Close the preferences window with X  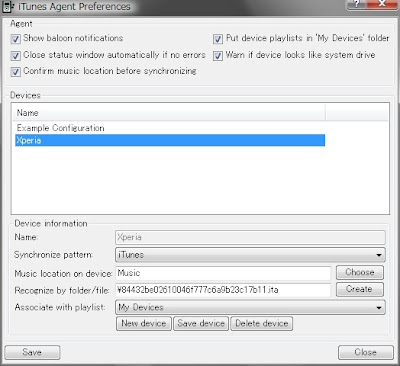(x=382, y=4)
